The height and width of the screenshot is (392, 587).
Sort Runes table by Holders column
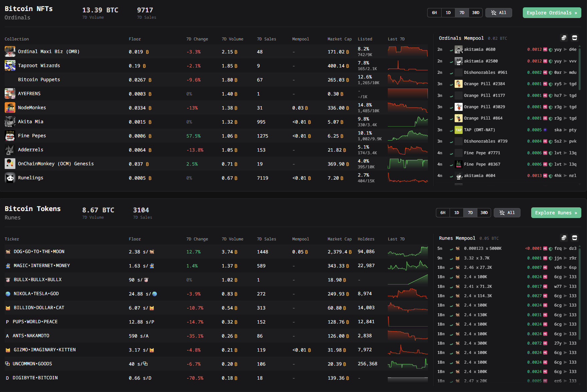coord(366,239)
